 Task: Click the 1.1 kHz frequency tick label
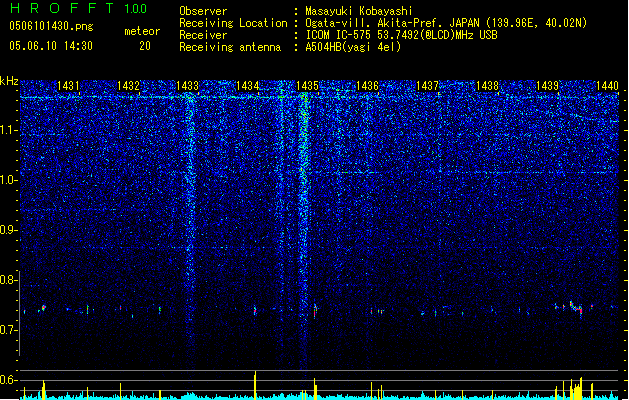pos(9,130)
